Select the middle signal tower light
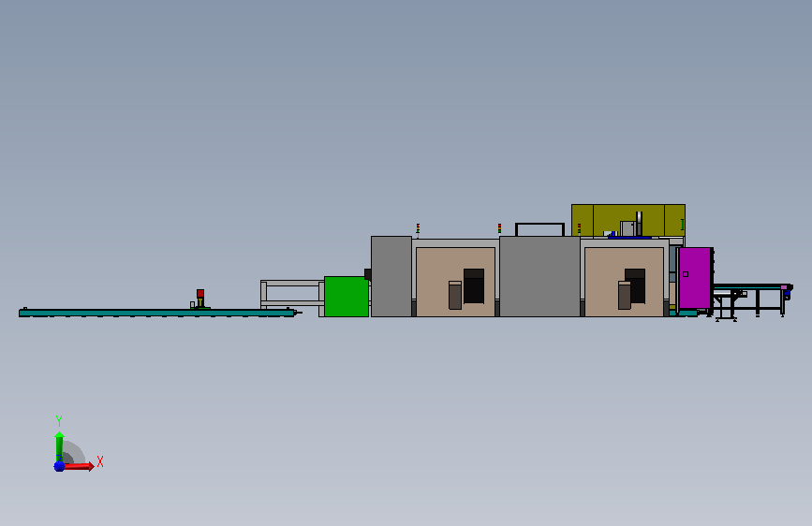The height and width of the screenshot is (526, 812). pyautogui.click(x=500, y=228)
